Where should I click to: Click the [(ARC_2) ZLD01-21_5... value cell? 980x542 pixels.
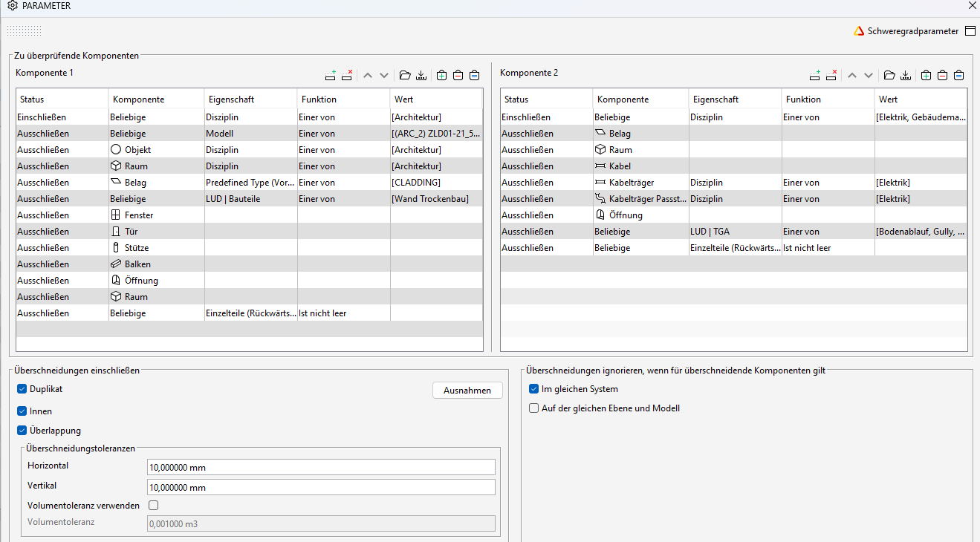[x=436, y=134]
